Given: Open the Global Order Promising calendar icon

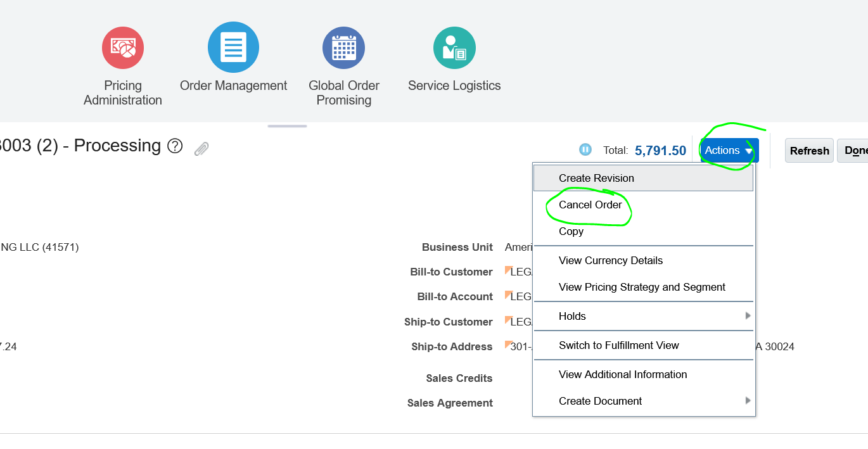Looking at the screenshot, I should (x=344, y=47).
